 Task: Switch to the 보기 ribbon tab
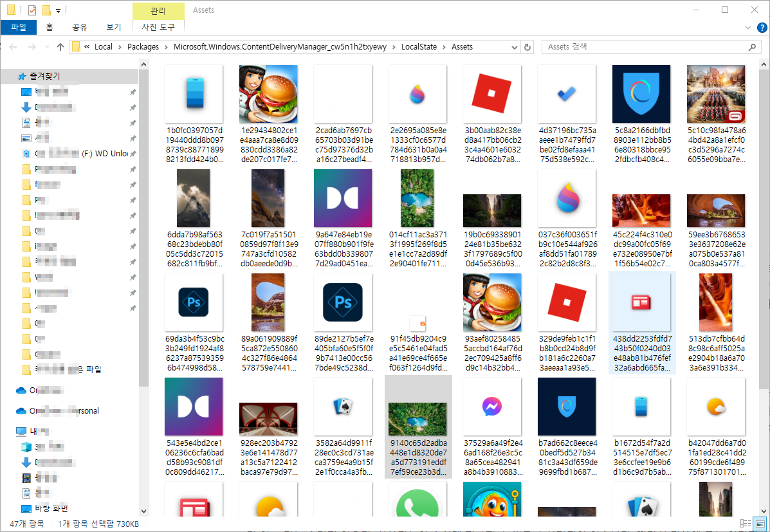coord(113,27)
